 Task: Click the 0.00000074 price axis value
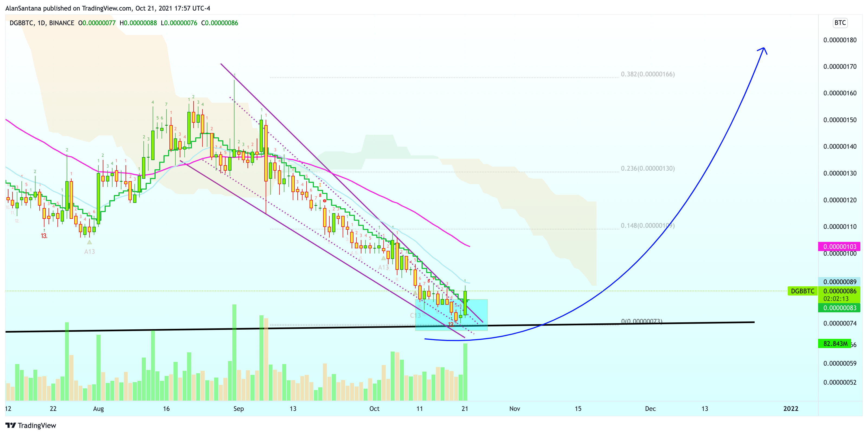coord(840,323)
